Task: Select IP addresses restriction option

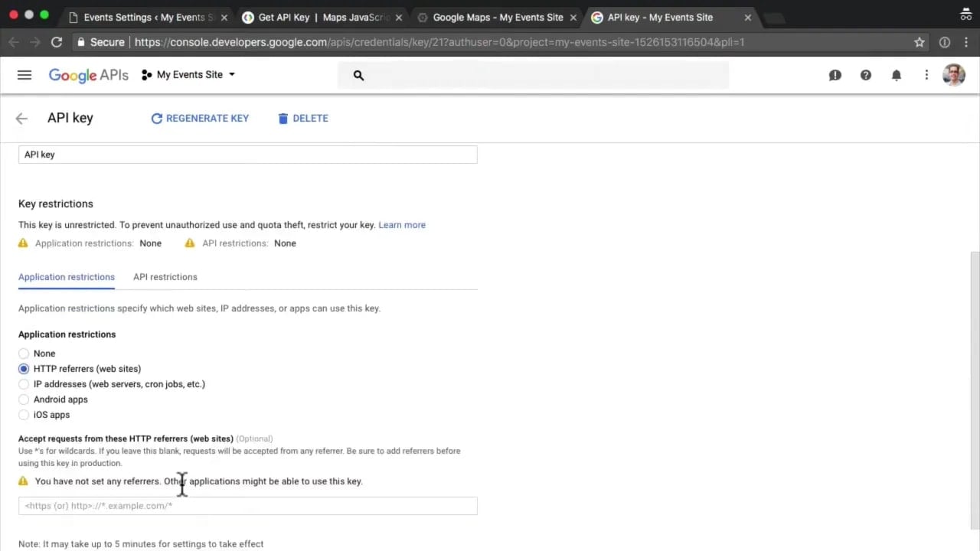Action: coord(24,384)
